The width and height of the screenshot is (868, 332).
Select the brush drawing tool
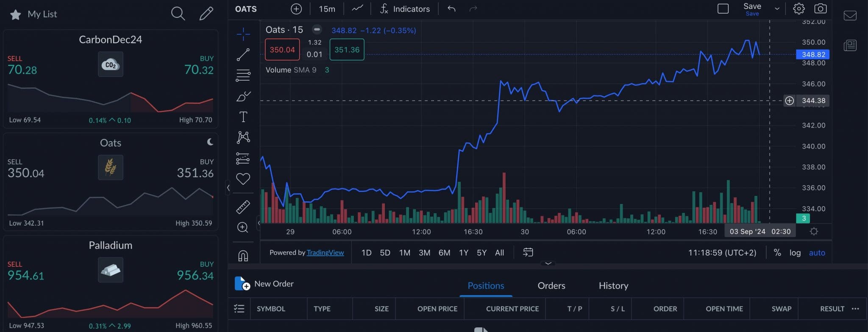(243, 96)
